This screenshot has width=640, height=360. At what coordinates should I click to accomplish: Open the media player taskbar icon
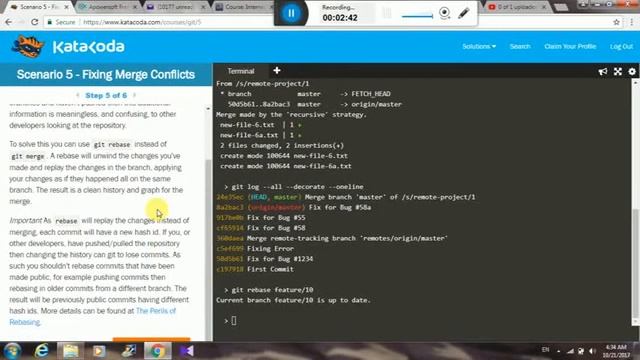tap(99, 351)
